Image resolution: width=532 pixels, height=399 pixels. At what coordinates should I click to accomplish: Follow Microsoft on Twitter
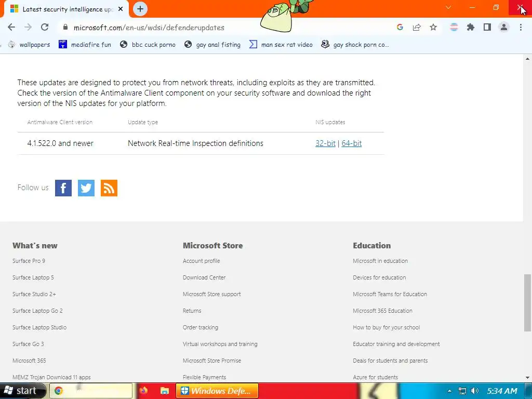[86, 188]
